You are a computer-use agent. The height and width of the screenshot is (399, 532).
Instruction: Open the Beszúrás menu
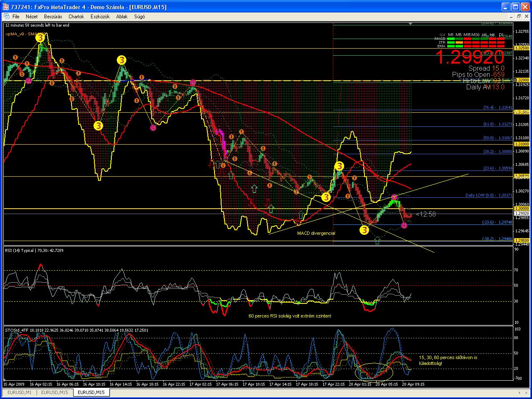coord(53,17)
